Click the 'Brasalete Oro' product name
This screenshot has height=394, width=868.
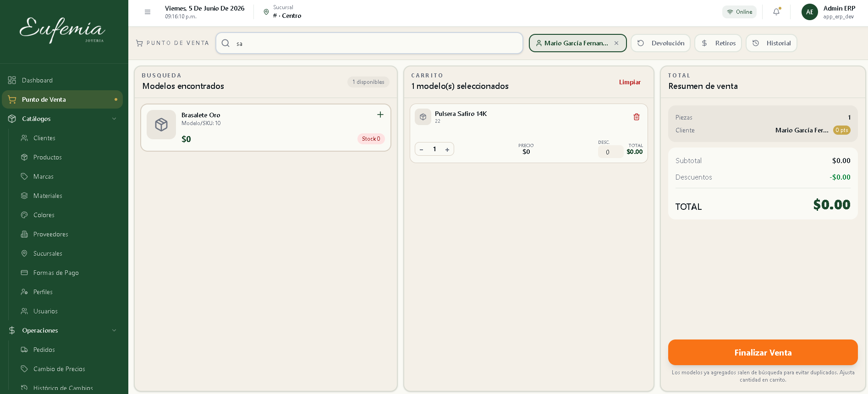(x=201, y=115)
